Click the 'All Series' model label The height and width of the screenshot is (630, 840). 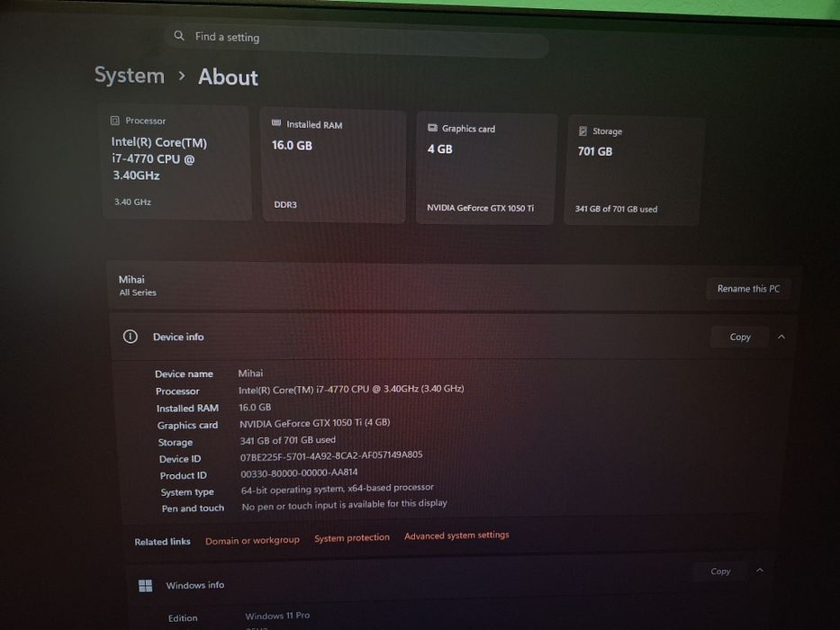pos(138,292)
